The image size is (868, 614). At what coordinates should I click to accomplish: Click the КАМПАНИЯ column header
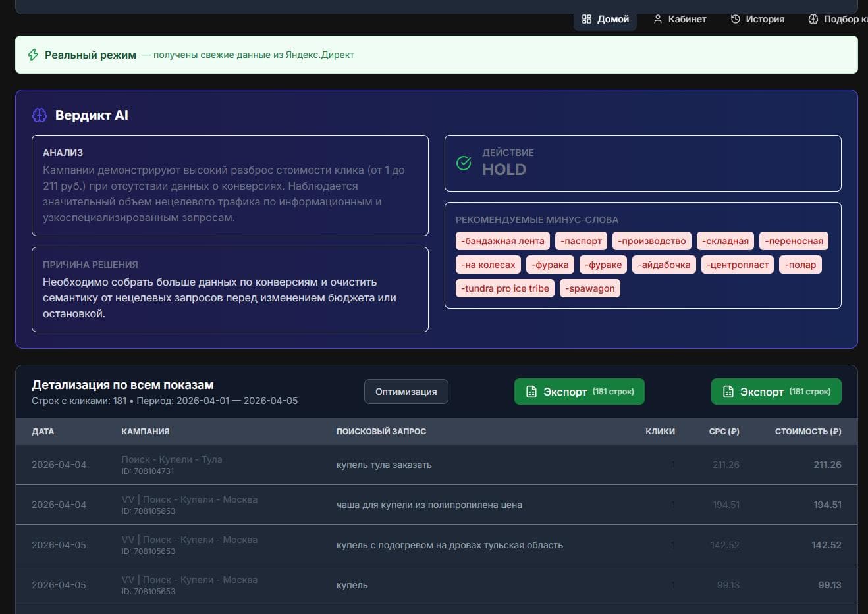point(146,432)
